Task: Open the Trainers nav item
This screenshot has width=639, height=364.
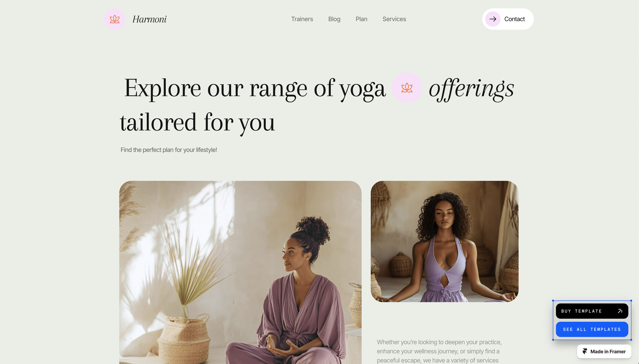Action: coord(302,19)
